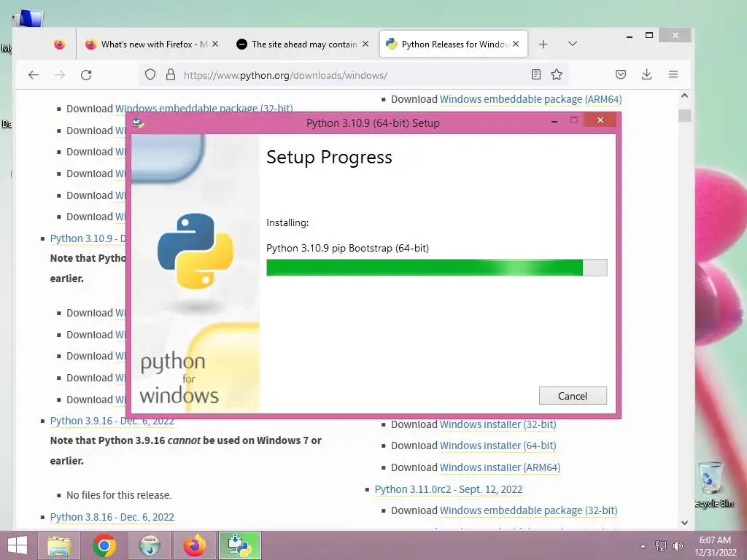Show hidden system tray icons
Viewport: 747px width, 560px height.
click(643, 546)
